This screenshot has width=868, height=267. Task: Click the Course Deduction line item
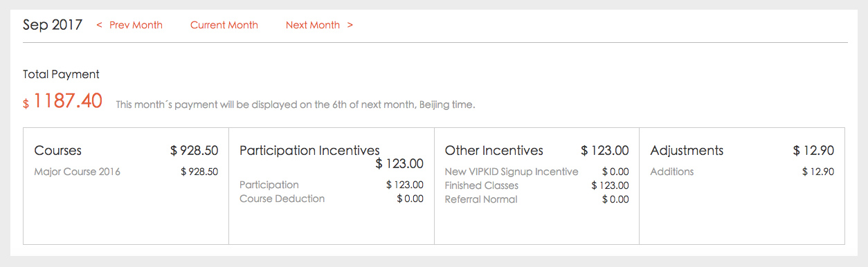pos(332,199)
